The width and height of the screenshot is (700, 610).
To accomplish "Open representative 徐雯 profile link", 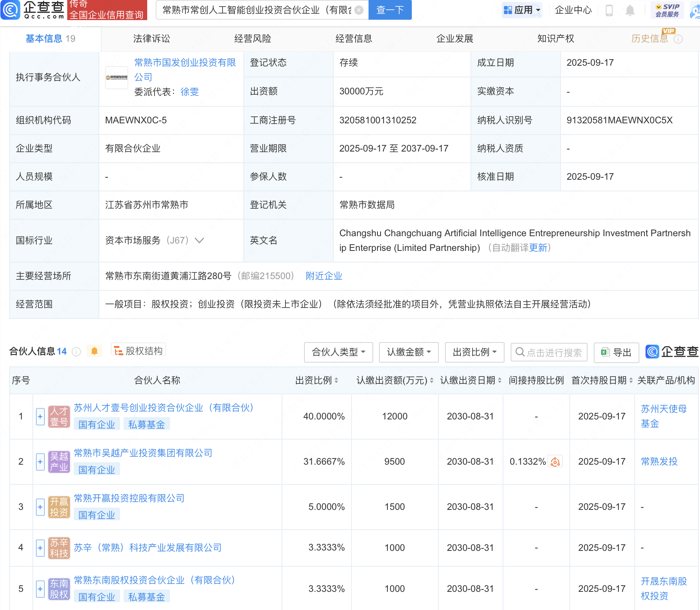I will (x=190, y=92).
